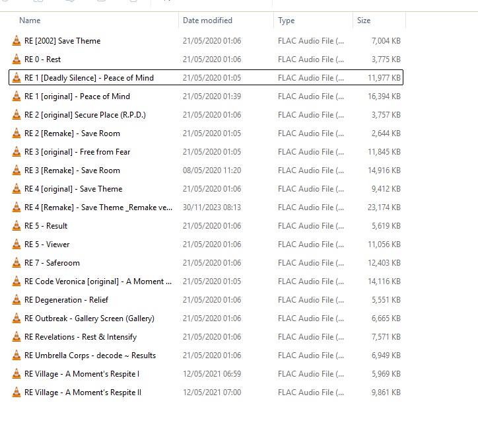Click VLC icon of RE Revelations Rest & Intensify
478x448 pixels.
pos(16,337)
